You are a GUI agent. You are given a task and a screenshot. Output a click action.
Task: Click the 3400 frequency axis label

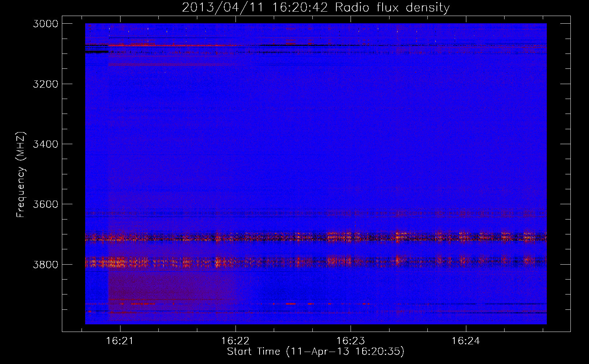[46, 144]
